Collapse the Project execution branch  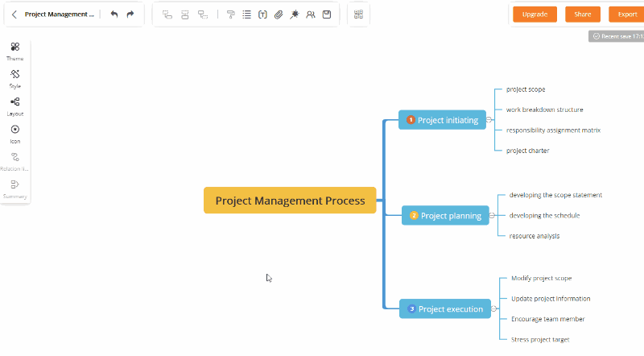(x=493, y=309)
